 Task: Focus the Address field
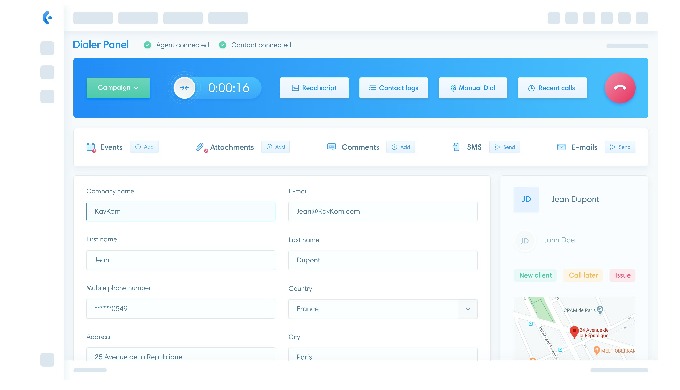pyautogui.click(x=181, y=354)
